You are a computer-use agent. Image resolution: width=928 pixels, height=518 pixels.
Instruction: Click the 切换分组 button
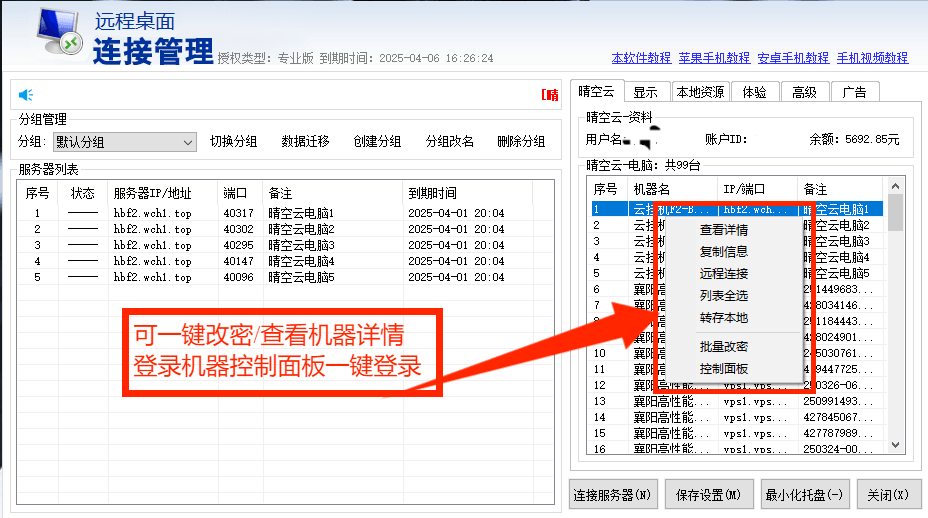click(233, 142)
